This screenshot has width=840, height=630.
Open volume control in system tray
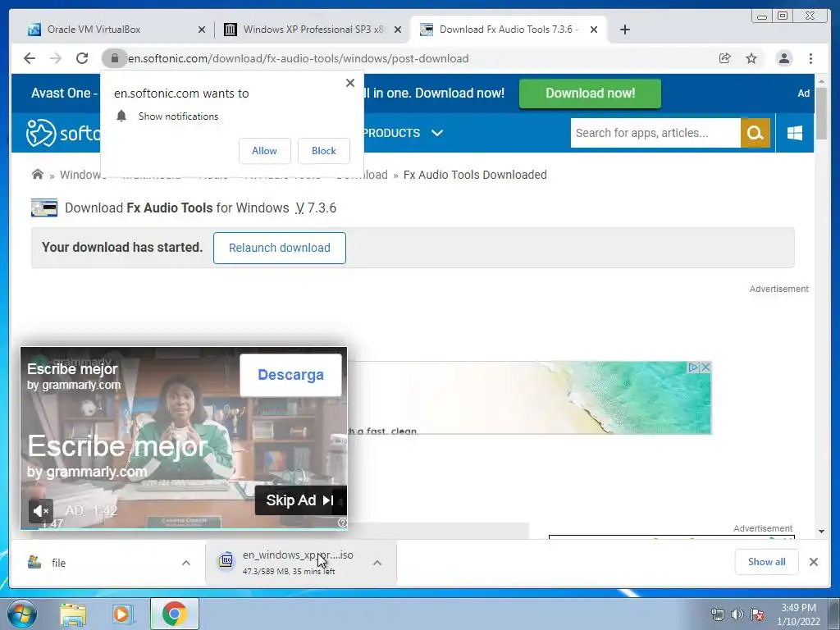[x=737, y=614]
